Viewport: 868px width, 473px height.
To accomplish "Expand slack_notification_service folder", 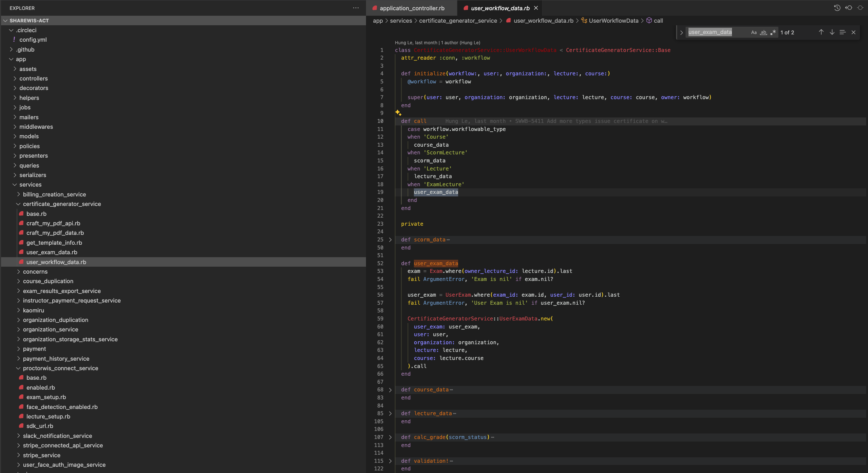I will (184, 436).
